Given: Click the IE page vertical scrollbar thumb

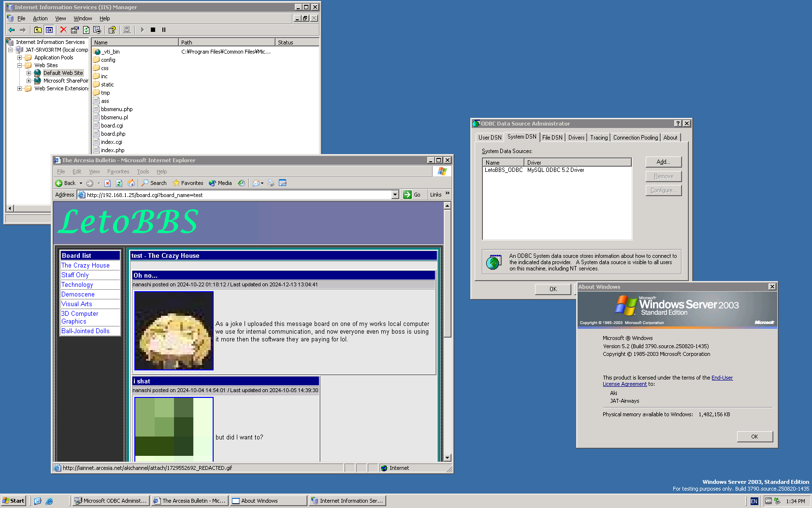Looking at the screenshot, I should [447, 273].
